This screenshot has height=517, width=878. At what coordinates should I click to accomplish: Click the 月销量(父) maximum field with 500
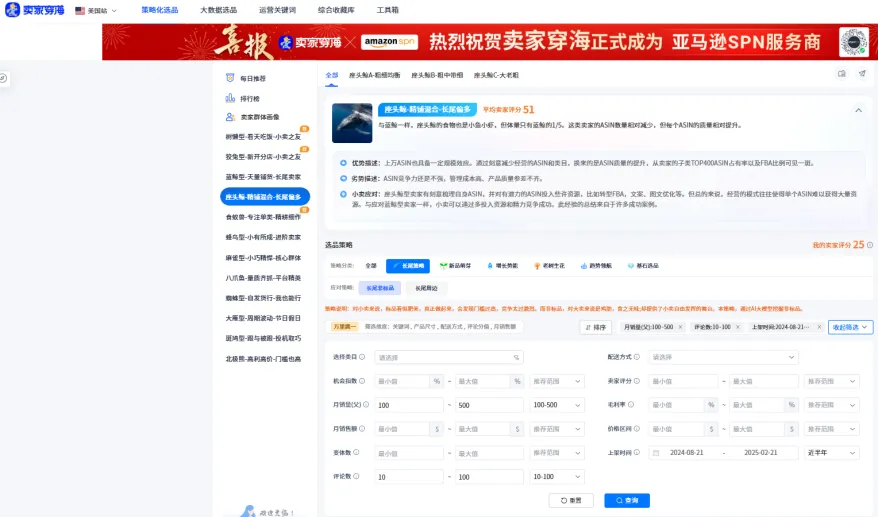tap(489, 405)
